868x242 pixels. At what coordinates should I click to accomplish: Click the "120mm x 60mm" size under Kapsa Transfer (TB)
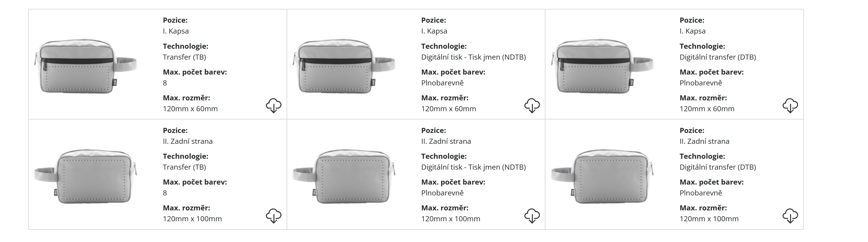pos(190,109)
